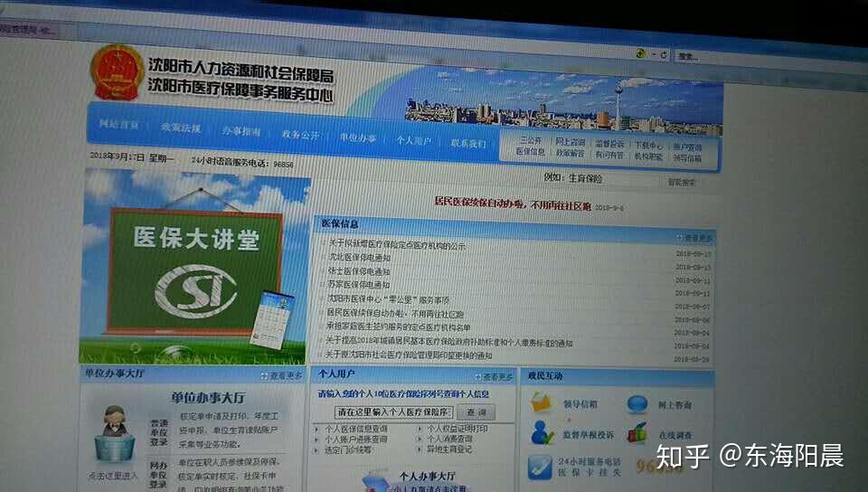
Task: Open notice about 2018年城镇居民基本医疗保险 subsidy
Action: point(449,342)
